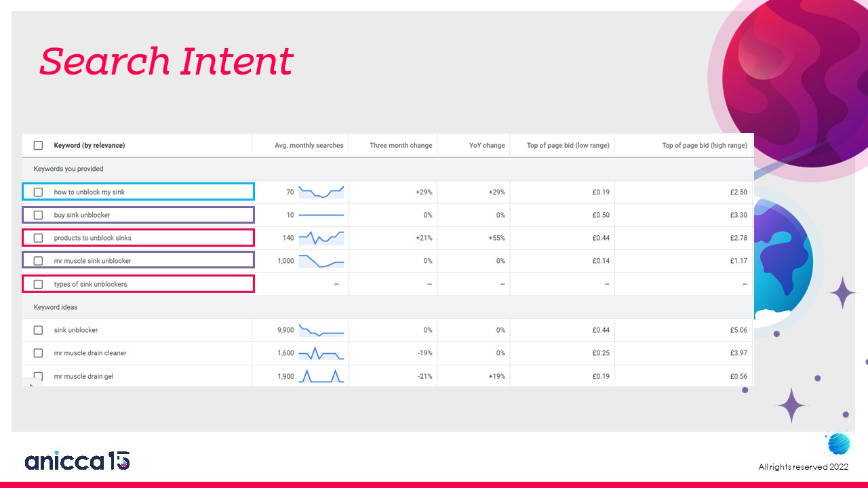Click the 9,900 monthly searches value
The width and height of the screenshot is (868, 488).
[285, 330]
